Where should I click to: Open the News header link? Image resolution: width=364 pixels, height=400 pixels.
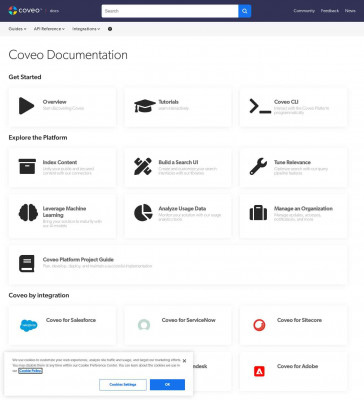(x=350, y=11)
